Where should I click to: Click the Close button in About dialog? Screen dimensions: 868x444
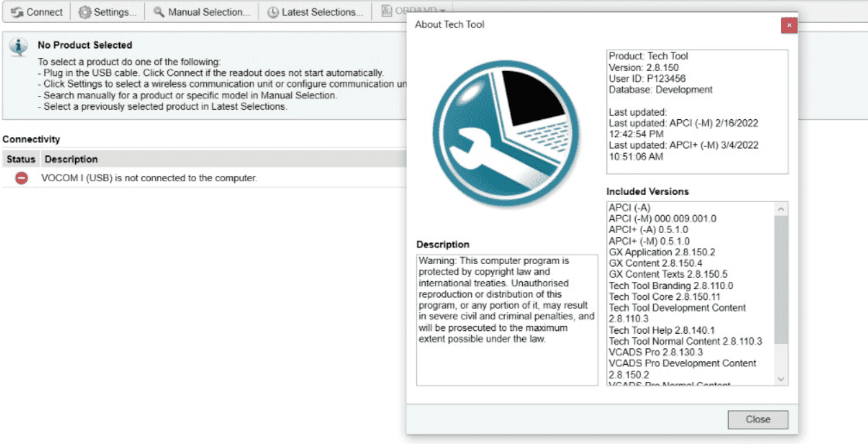(758, 419)
